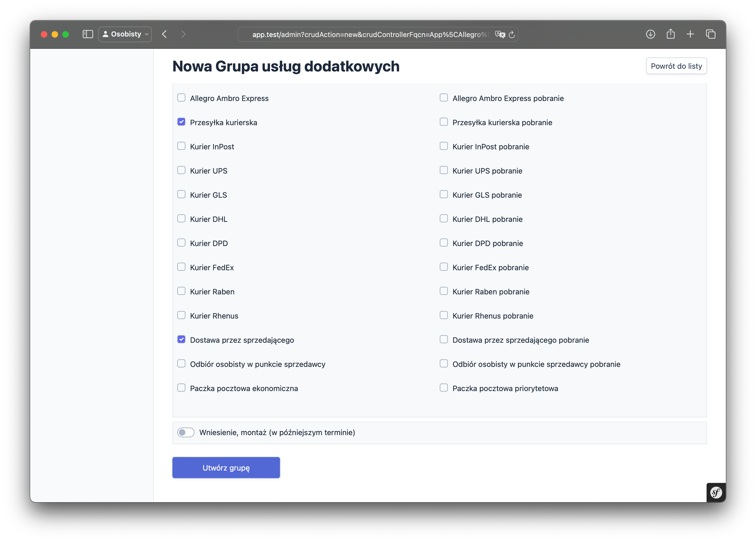Open the Osobisty profile dropdown
756x542 pixels.
125,34
